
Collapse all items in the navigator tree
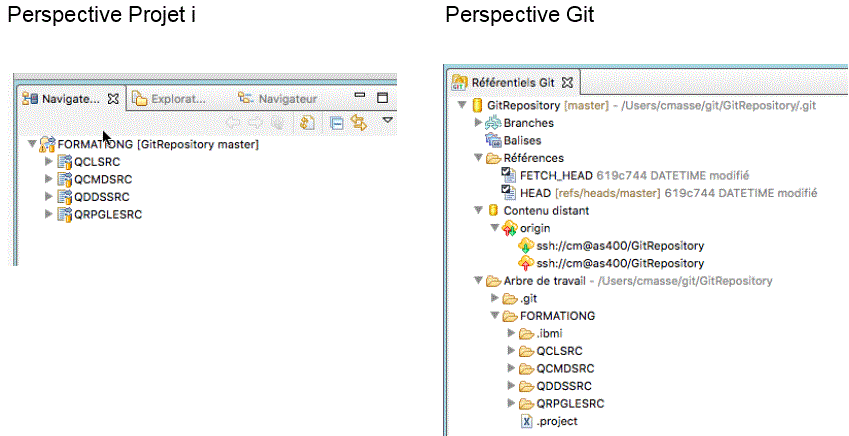(x=337, y=123)
